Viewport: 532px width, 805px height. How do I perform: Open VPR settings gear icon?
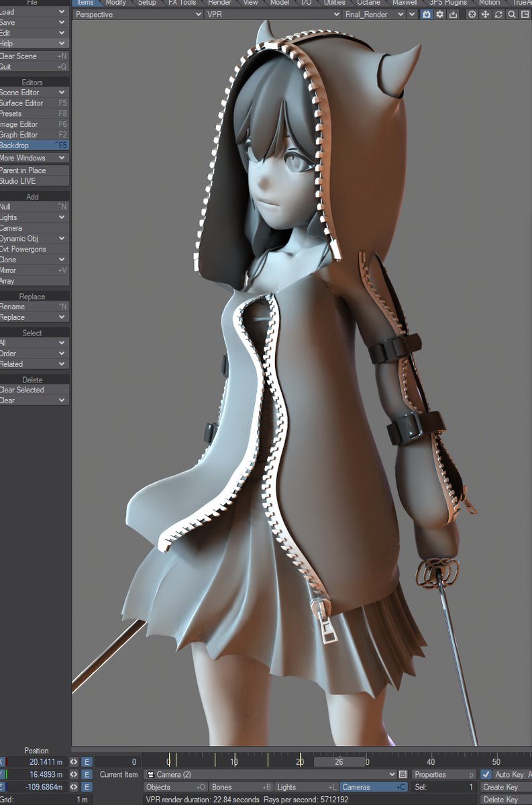[440, 14]
